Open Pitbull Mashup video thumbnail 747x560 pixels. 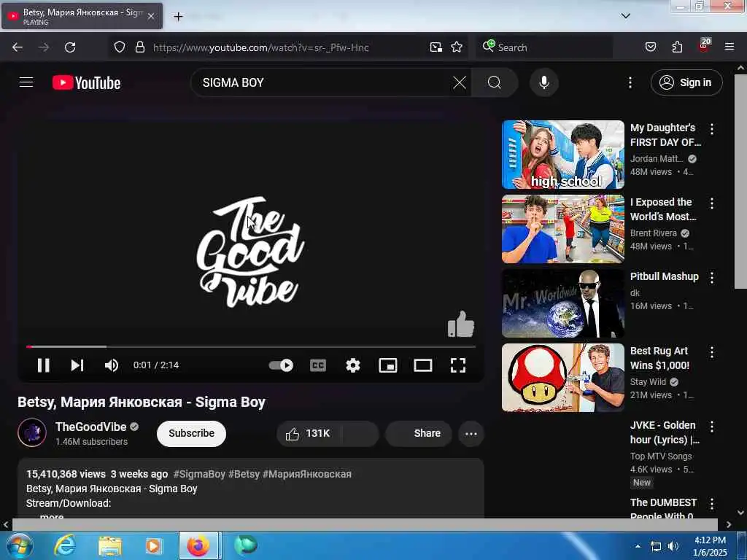pyautogui.click(x=562, y=303)
